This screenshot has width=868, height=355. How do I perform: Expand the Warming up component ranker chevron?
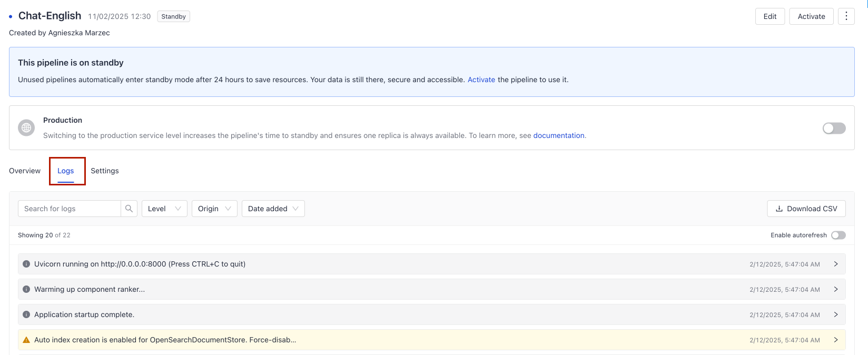tap(836, 289)
